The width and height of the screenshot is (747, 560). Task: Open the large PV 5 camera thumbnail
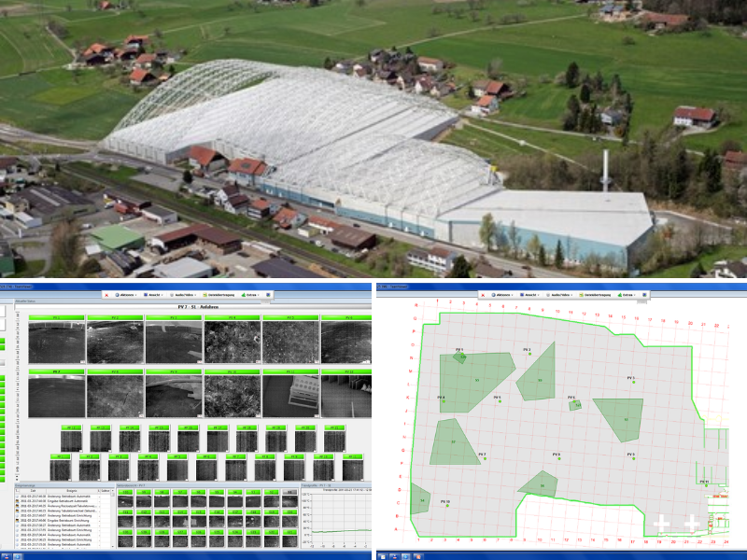coord(290,343)
